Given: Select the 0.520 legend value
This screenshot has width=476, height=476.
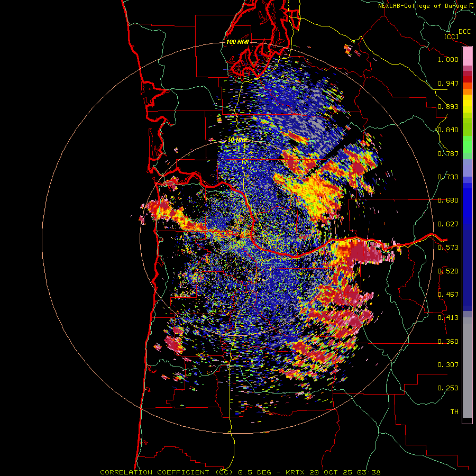Looking at the screenshot, I should coord(448,271).
